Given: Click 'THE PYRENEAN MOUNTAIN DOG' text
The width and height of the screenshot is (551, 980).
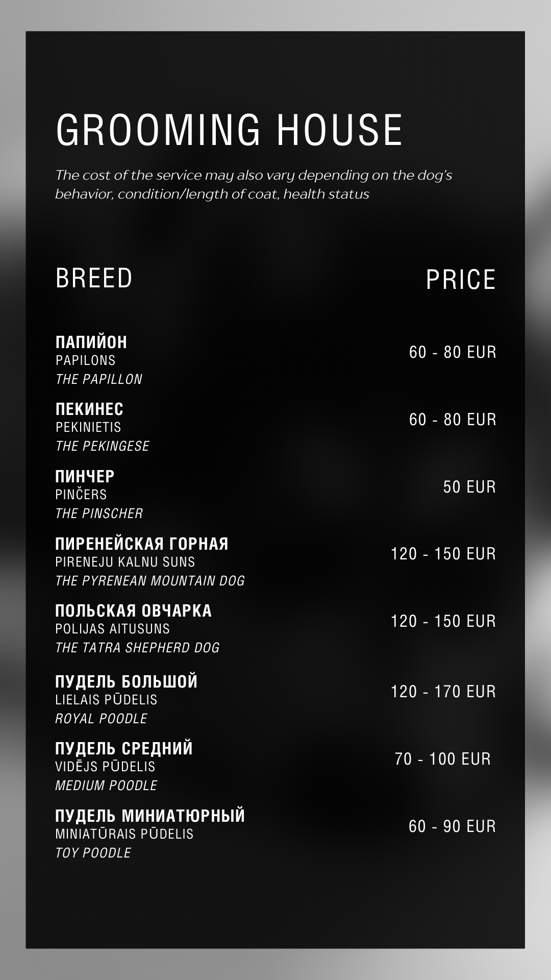Looking at the screenshot, I should coord(150,581).
